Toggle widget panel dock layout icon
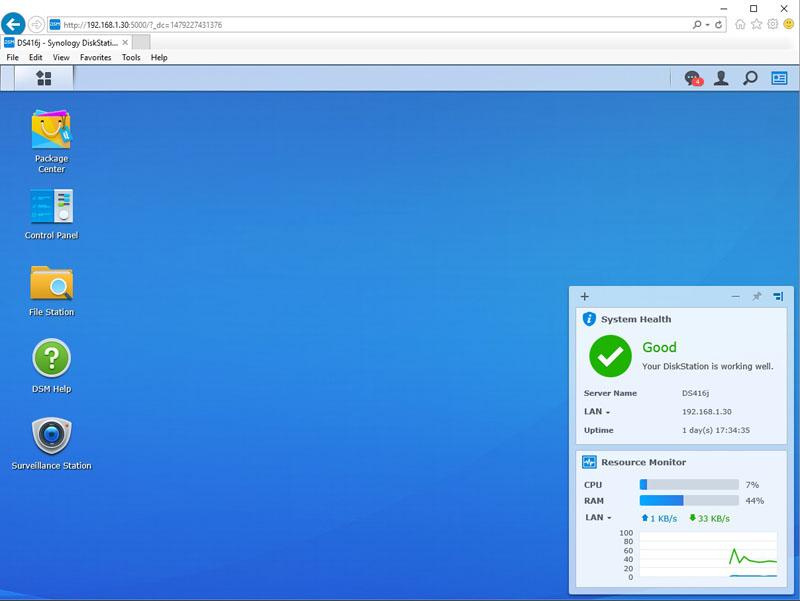The height and width of the screenshot is (601, 800). click(778, 297)
